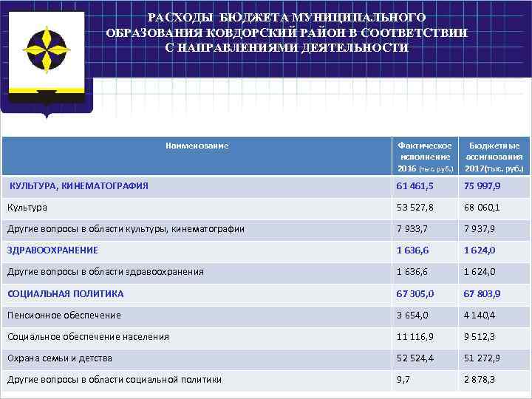Screen dimensions: 532x399
Task: Click the bold blue value '1 636,6'
Action: [x=412, y=250]
